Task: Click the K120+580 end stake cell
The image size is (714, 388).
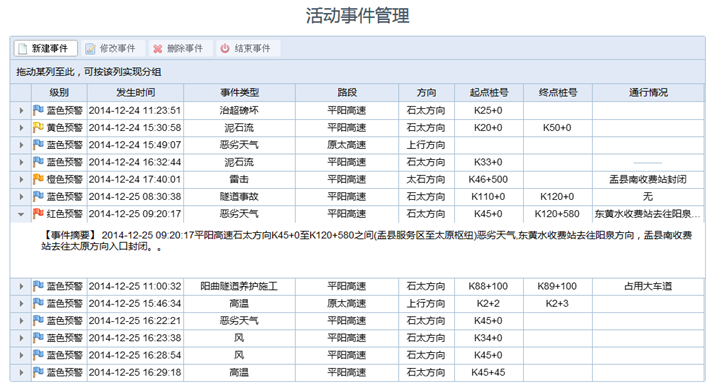Action: [557, 214]
